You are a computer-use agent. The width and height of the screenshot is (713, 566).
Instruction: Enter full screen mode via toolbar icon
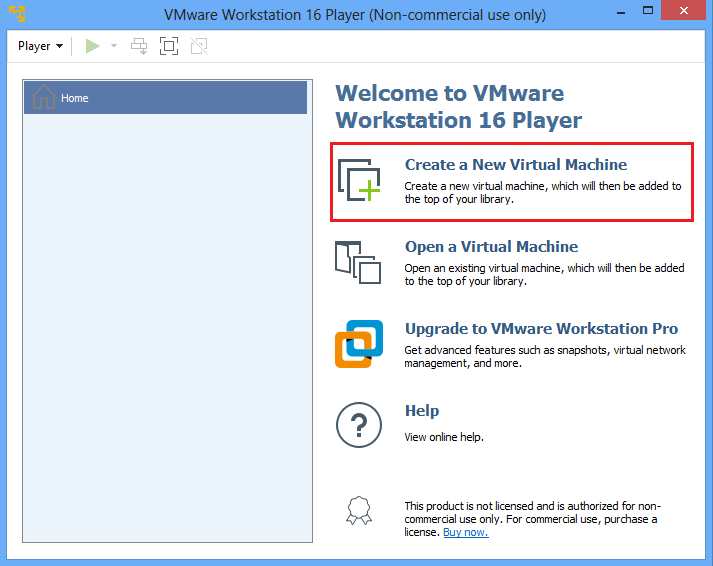tap(169, 46)
